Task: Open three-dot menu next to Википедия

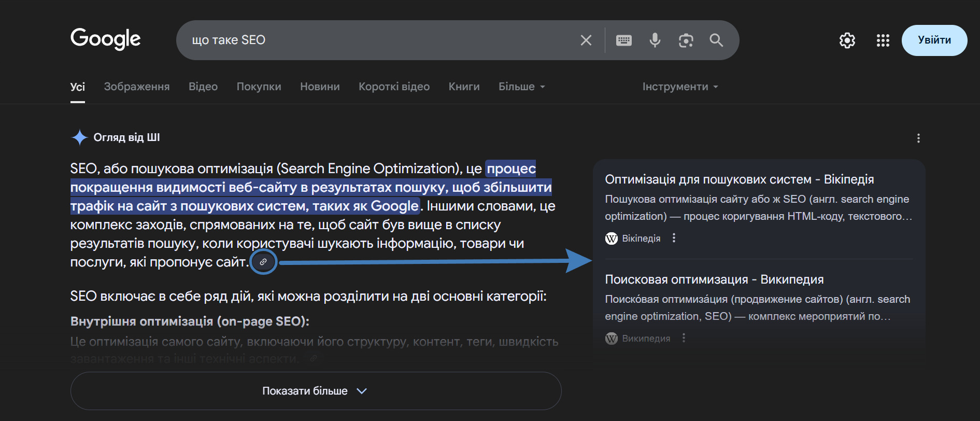Action: 684,338
